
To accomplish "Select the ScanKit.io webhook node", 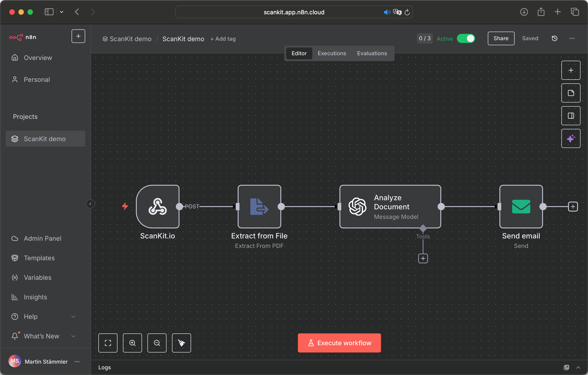I will point(158,207).
